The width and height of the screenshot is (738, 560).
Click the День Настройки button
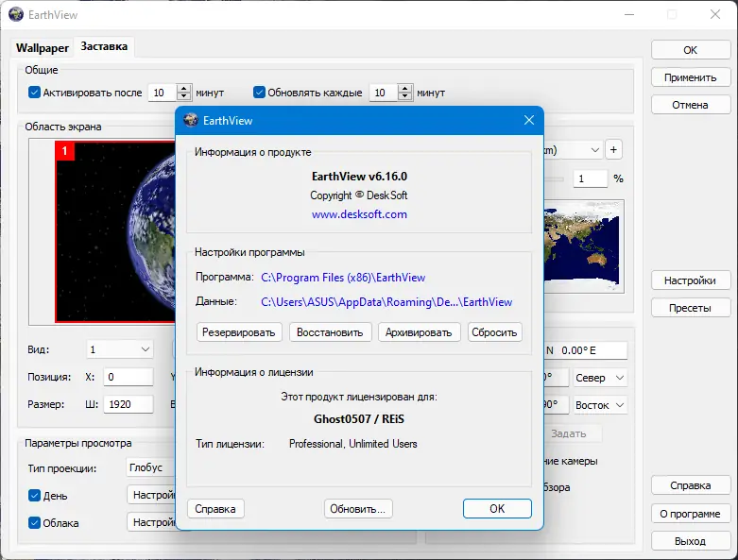(x=151, y=495)
